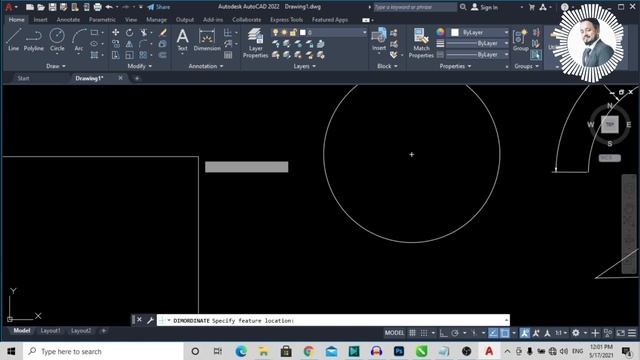Open the Parametric ribbon tab

pyautogui.click(x=102, y=20)
